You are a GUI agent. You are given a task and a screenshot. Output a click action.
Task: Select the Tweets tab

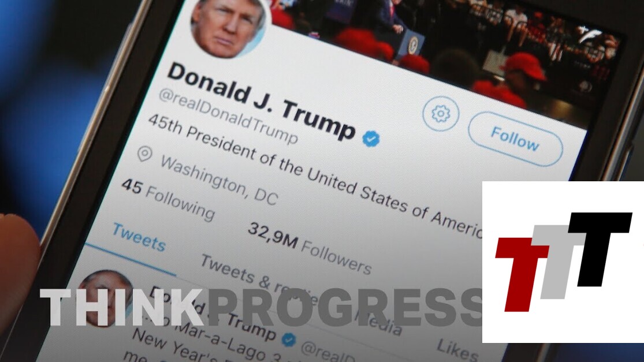click(139, 237)
